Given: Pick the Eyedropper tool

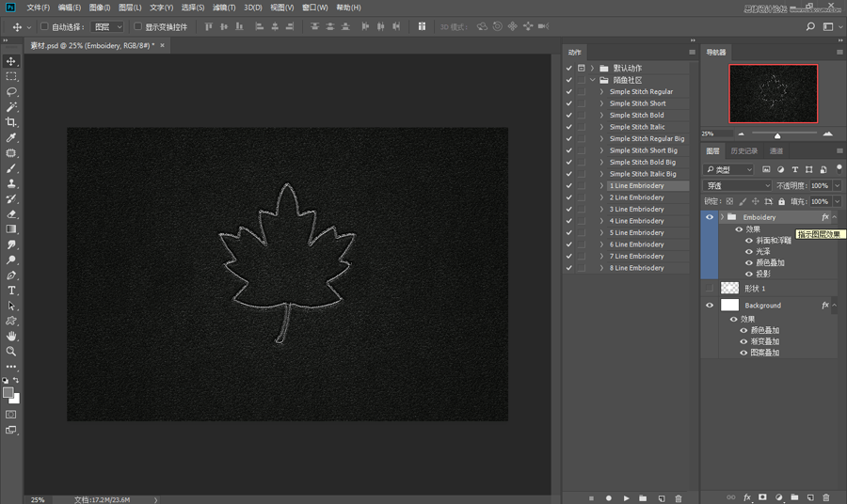Looking at the screenshot, I should coord(11,138).
